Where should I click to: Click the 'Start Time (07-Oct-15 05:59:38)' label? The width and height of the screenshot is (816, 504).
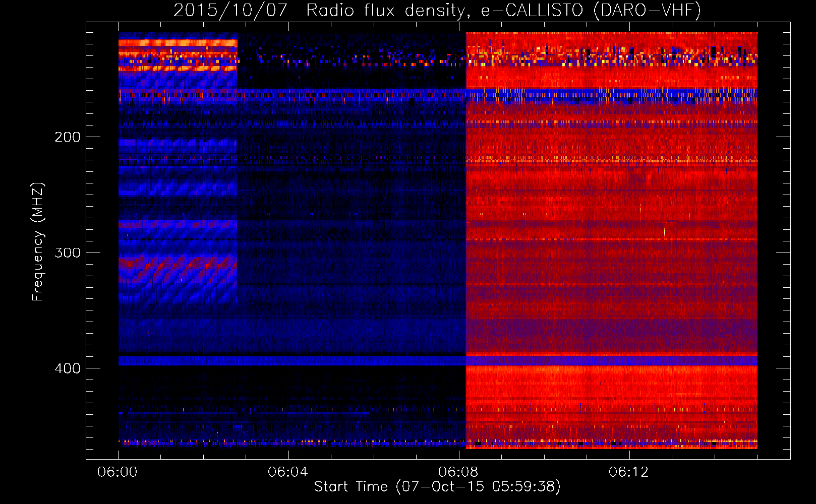(437, 487)
